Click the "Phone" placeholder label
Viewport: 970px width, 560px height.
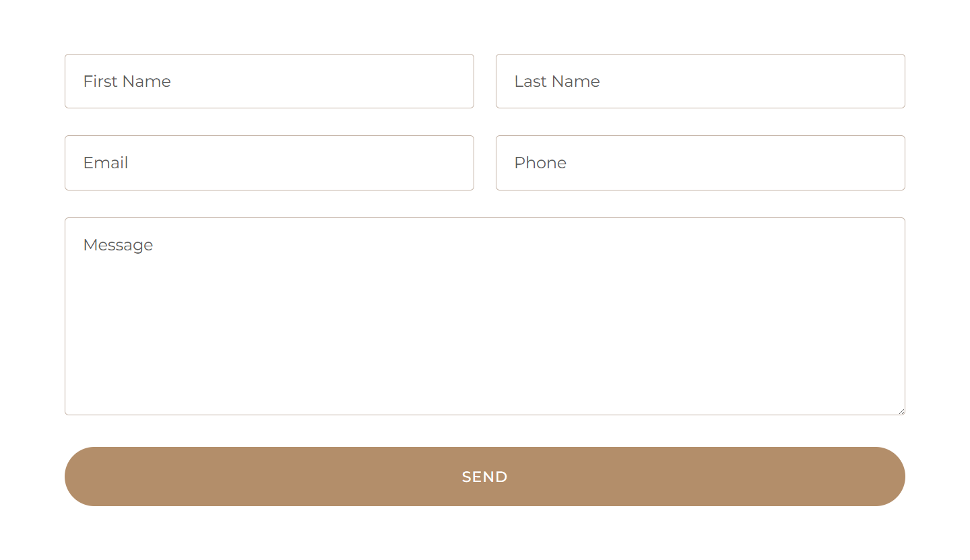click(x=540, y=163)
